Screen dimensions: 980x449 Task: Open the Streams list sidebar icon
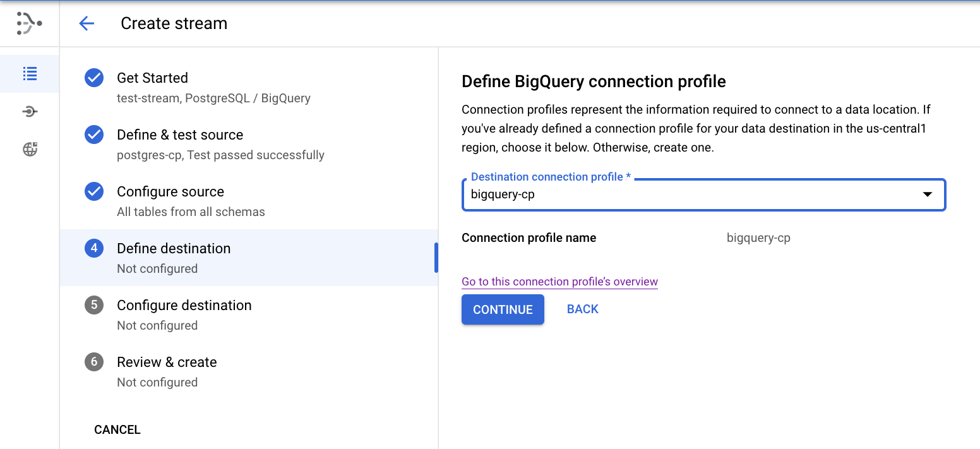[30, 74]
